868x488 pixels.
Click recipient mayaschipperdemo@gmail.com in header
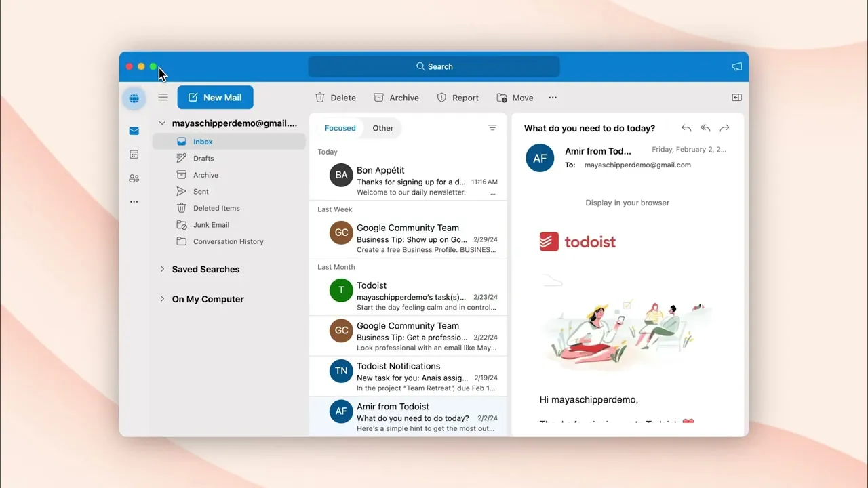coord(637,165)
